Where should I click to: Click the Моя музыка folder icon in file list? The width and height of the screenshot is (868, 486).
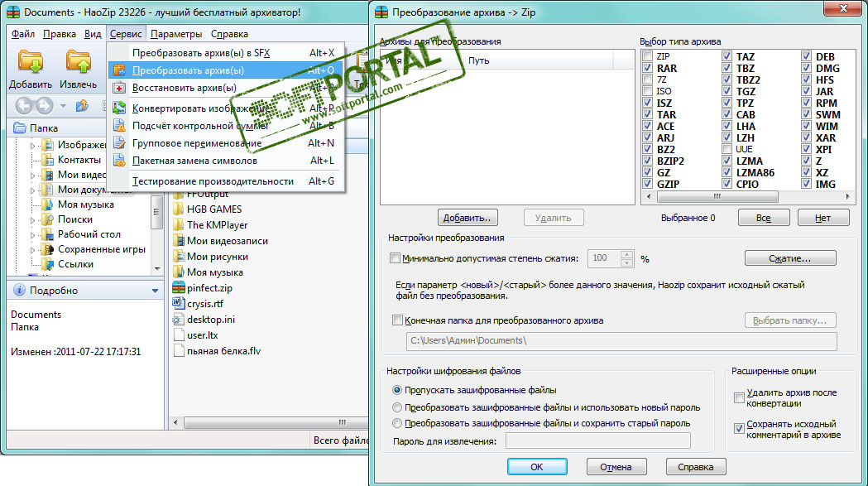point(178,272)
